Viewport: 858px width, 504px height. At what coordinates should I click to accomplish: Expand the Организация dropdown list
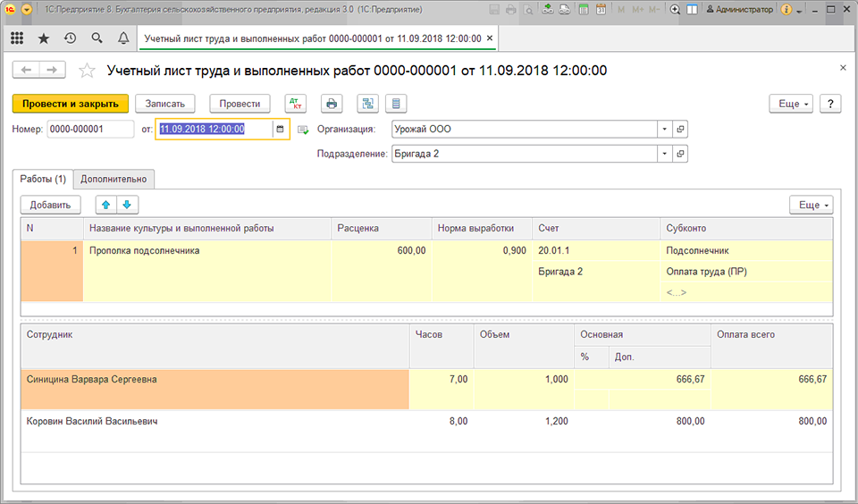point(664,130)
